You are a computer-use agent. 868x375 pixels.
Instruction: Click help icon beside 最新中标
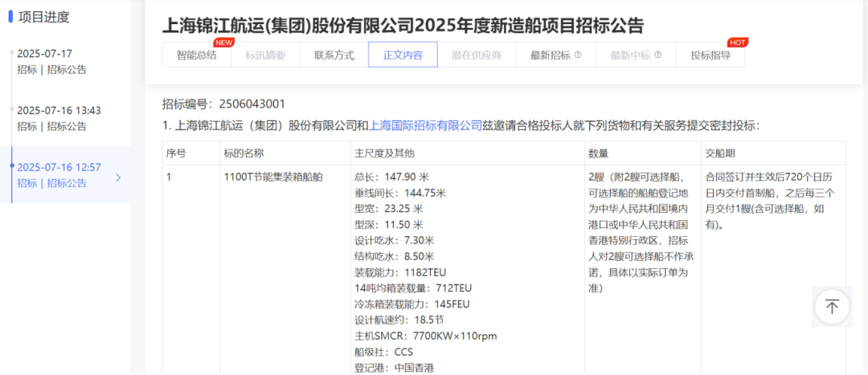(658, 55)
